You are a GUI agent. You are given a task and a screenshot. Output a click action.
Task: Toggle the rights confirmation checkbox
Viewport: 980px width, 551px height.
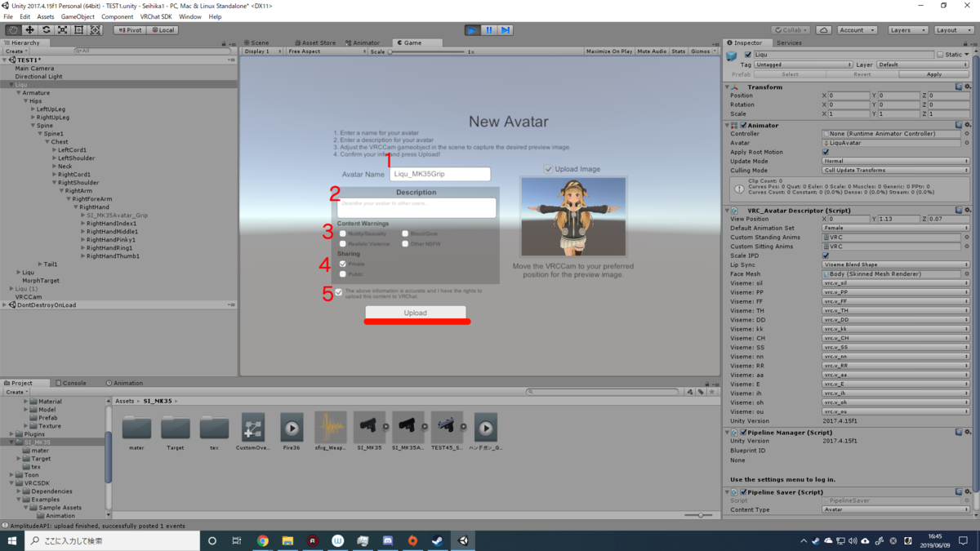(339, 292)
